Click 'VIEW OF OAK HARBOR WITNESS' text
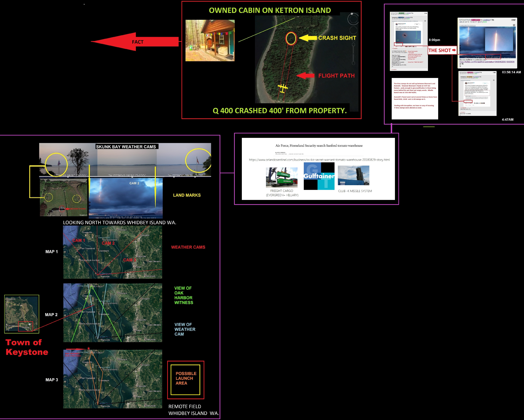524x420 pixels. [184, 295]
